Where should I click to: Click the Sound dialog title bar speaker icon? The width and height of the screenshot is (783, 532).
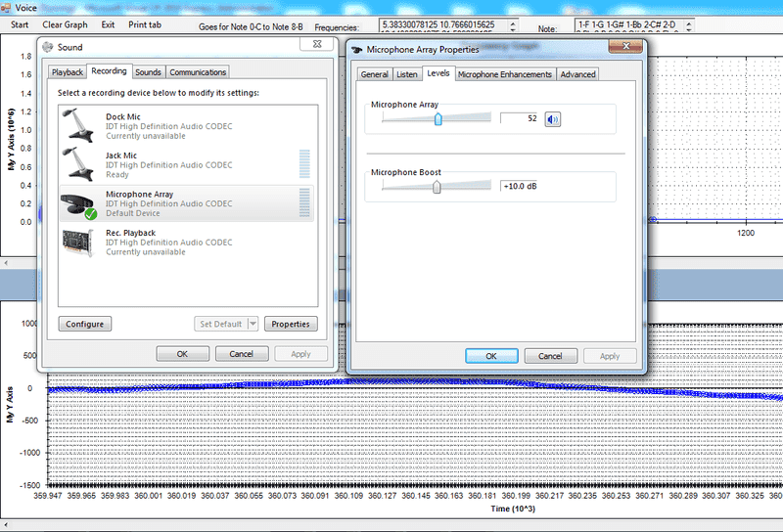48,47
